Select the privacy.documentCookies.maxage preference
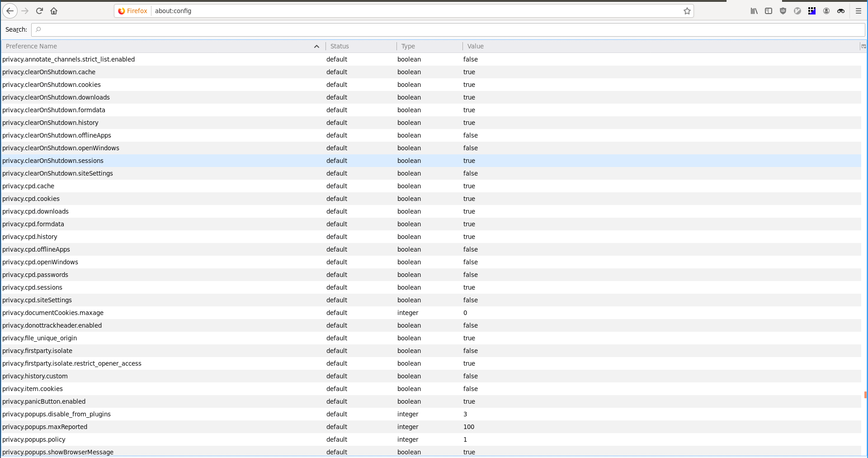The height and width of the screenshot is (458, 868). (x=431, y=313)
